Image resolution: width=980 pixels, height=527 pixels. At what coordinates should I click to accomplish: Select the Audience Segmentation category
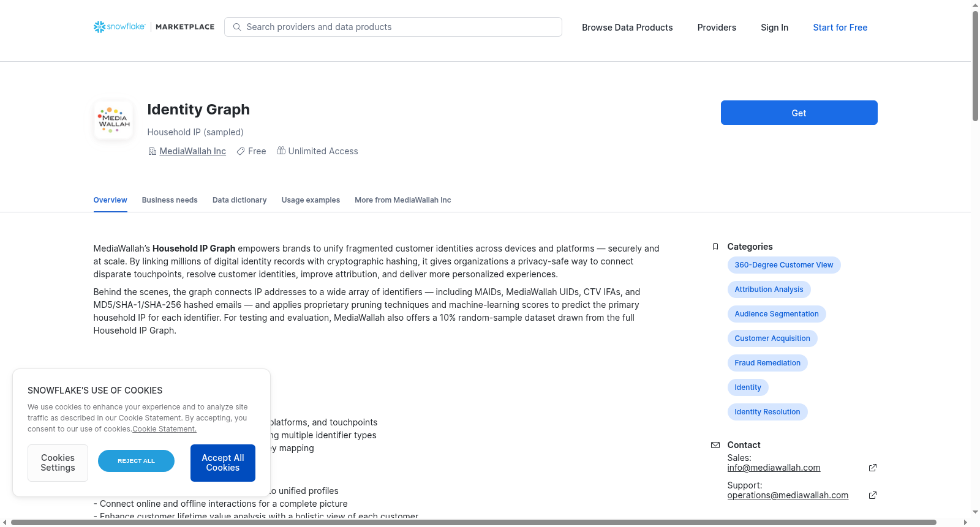click(x=776, y=314)
